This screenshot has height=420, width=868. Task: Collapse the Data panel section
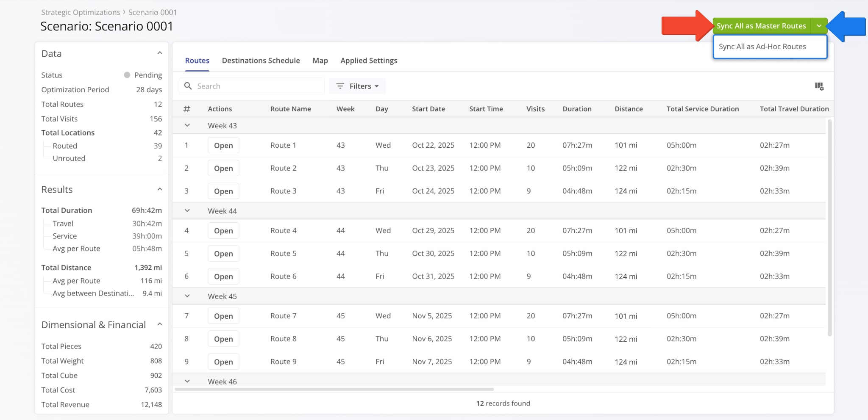click(x=159, y=53)
